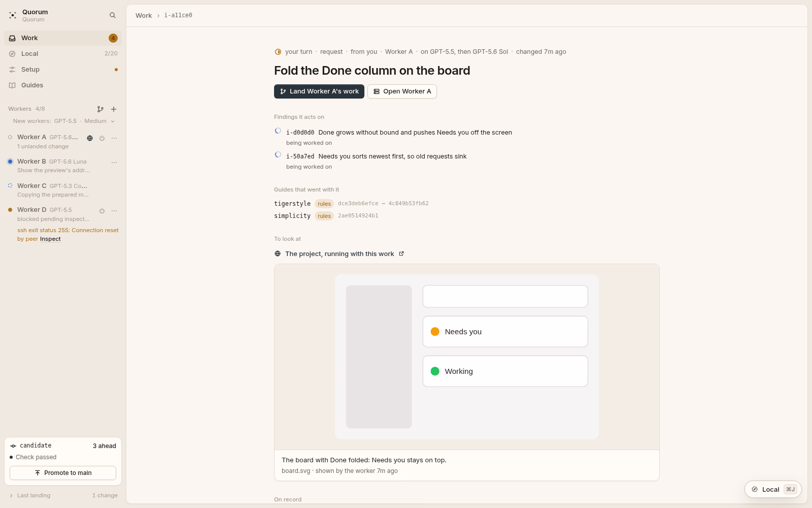The height and width of the screenshot is (508, 812).
Task: Click the Needs you card in preview
Action: 505,332
